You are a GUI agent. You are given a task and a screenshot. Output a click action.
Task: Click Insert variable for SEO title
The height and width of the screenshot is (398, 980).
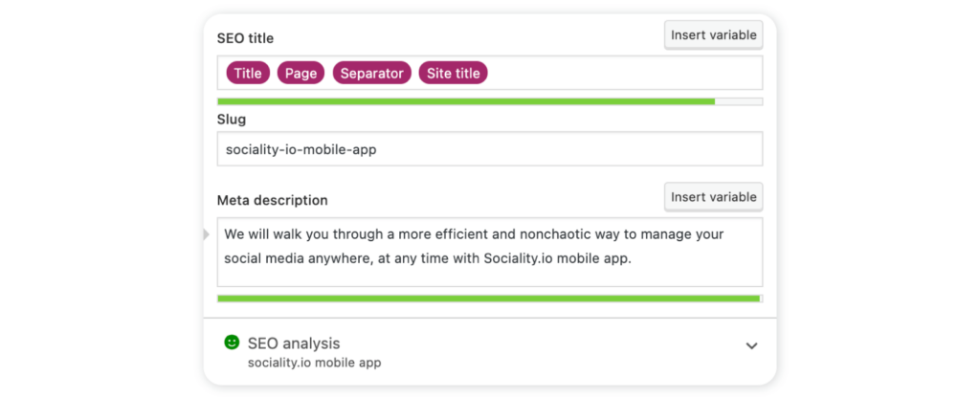(714, 35)
